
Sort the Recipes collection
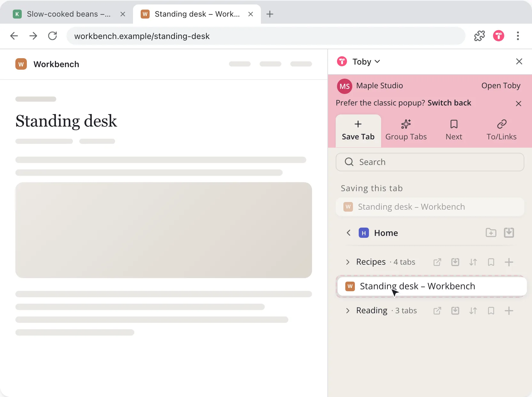[473, 262]
